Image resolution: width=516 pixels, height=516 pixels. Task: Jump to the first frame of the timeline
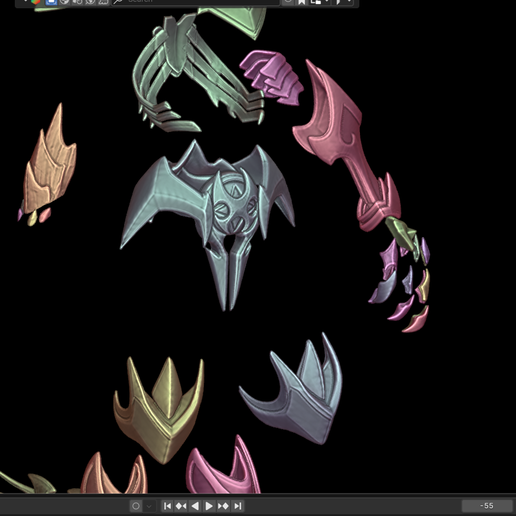click(167, 506)
